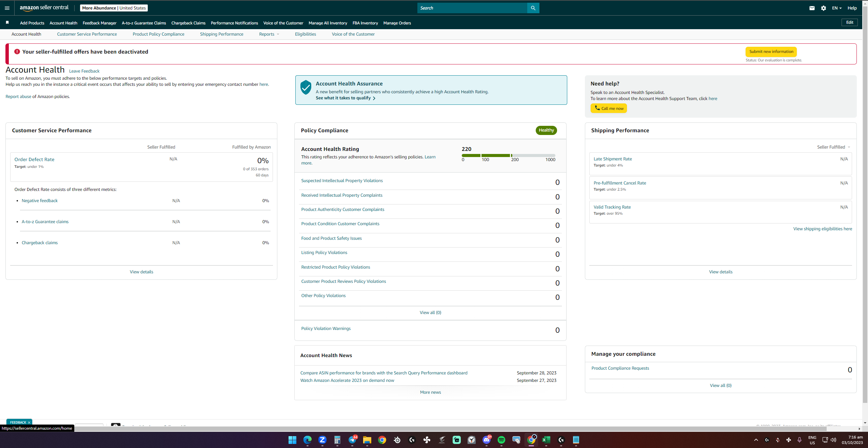Click the More news link
This screenshot has width=868, height=448.
430,392
